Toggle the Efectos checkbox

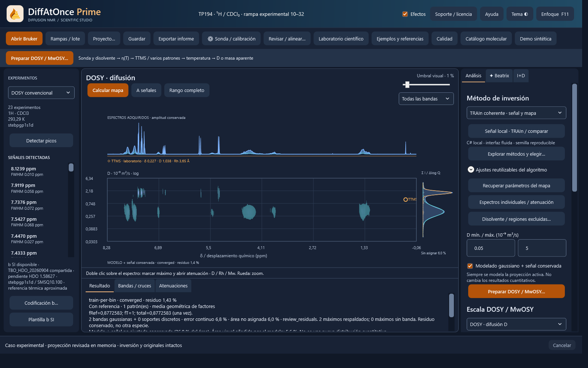pyautogui.click(x=405, y=14)
